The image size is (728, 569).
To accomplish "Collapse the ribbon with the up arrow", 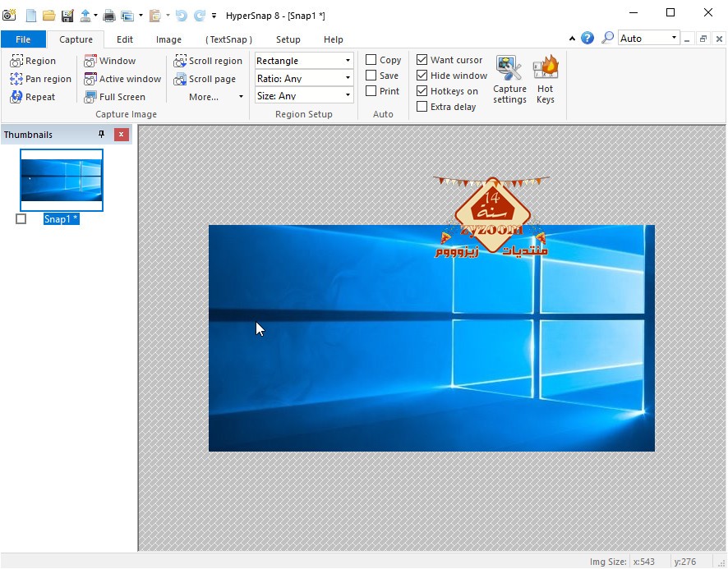I will tap(572, 39).
